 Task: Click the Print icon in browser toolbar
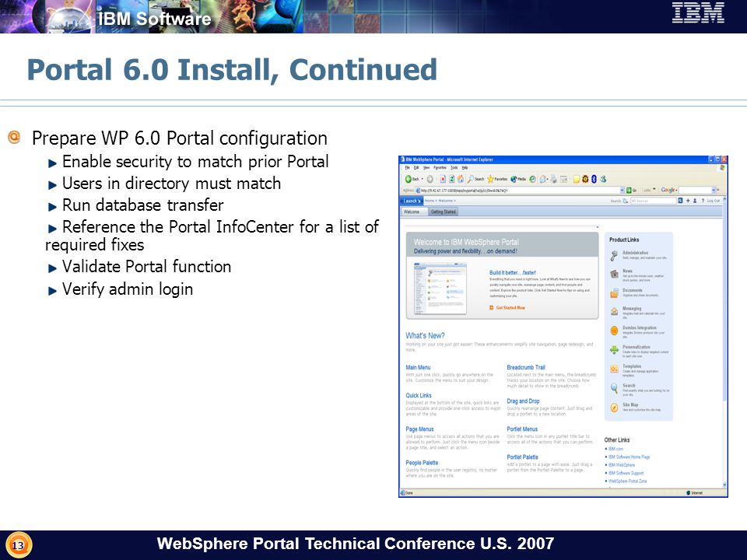(553, 179)
